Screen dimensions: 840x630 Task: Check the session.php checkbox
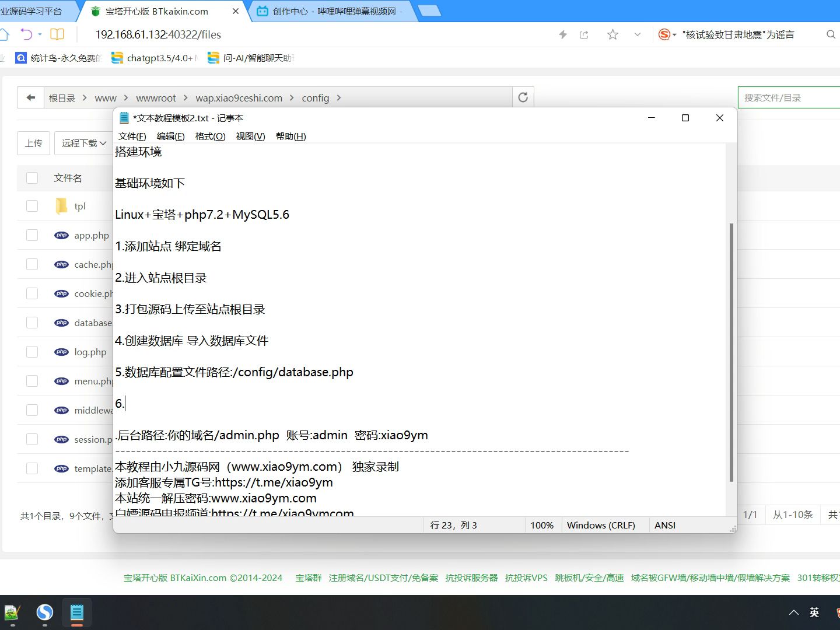click(x=32, y=439)
